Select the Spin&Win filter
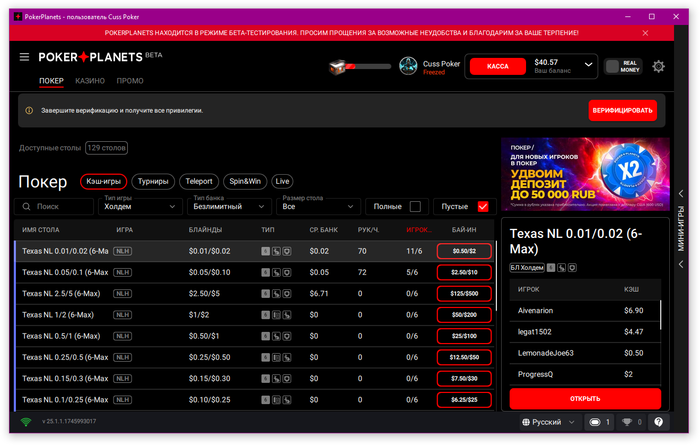Image resolution: width=700 pixels, height=445 pixels. point(245,181)
